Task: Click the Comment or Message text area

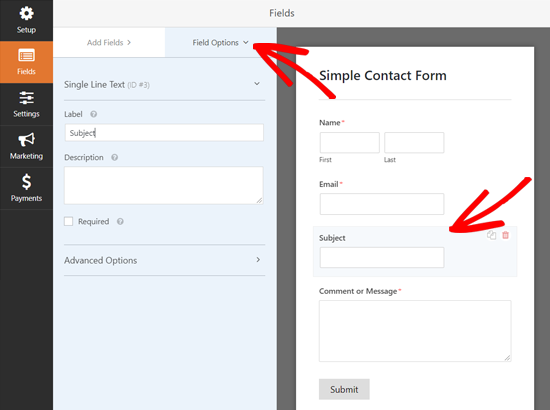Action: [415, 331]
